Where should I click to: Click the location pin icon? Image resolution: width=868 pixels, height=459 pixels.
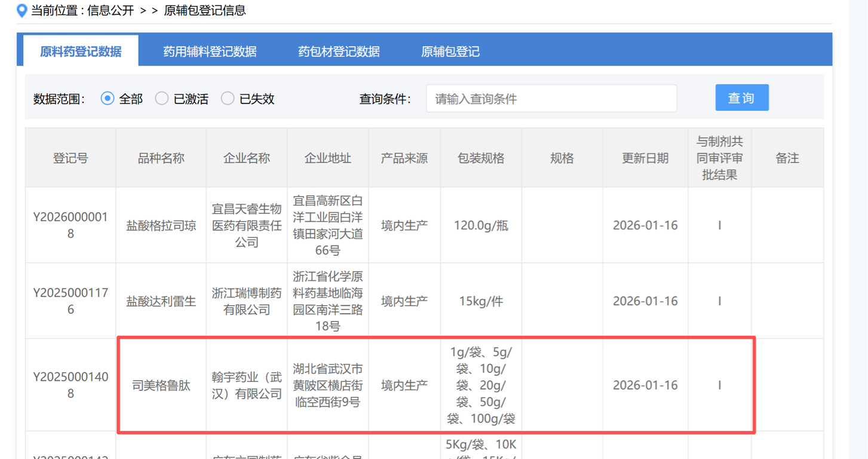(x=22, y=11)
